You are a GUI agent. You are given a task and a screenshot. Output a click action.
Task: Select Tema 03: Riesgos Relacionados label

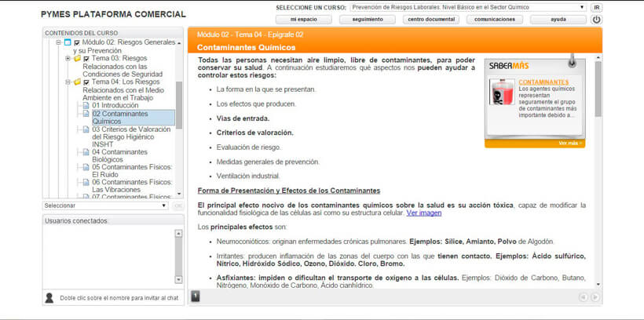[123, 66]
